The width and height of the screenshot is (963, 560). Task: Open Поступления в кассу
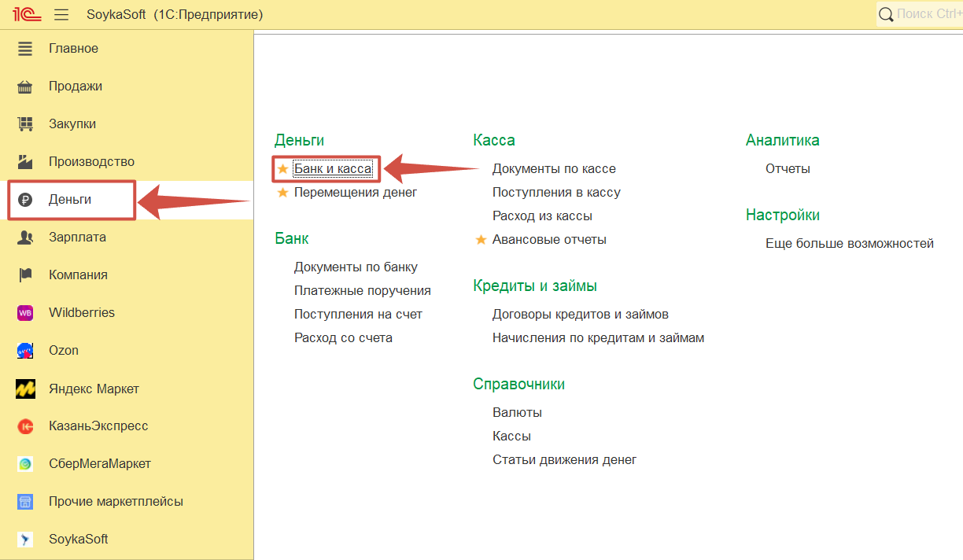click(x=556, y=192)
